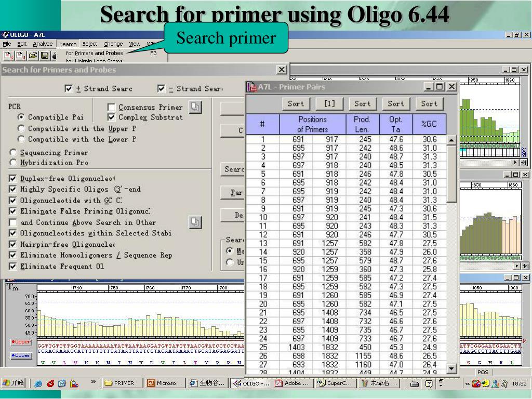
Task: Open the Analyze menu
Action: [43, 44]
